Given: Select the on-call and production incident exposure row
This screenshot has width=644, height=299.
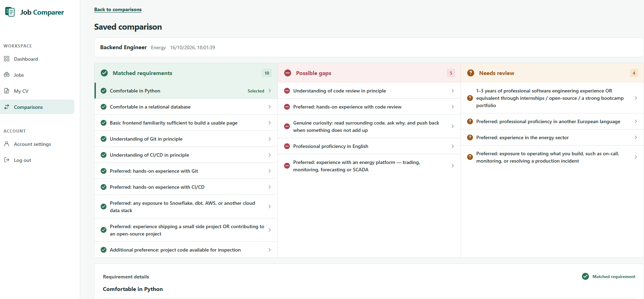Looking at the screenshot, I should pos(552,157).
